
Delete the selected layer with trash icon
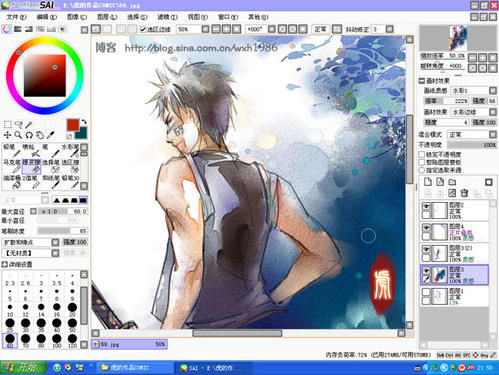point(464,193)
